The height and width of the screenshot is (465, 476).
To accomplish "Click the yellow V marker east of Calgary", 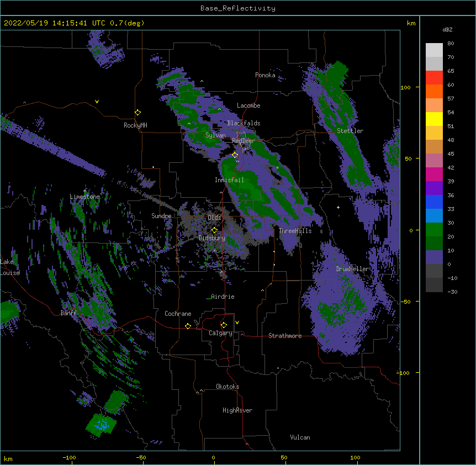I will [x=237, y=323].
